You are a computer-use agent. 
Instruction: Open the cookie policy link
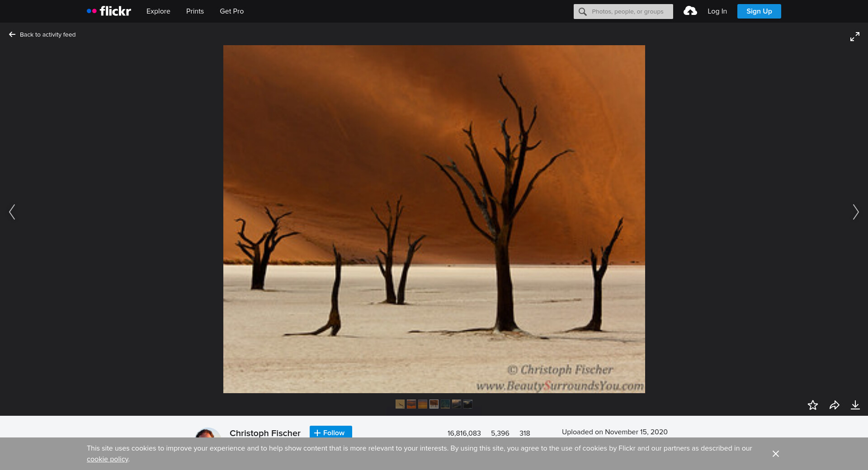(108, 459)
